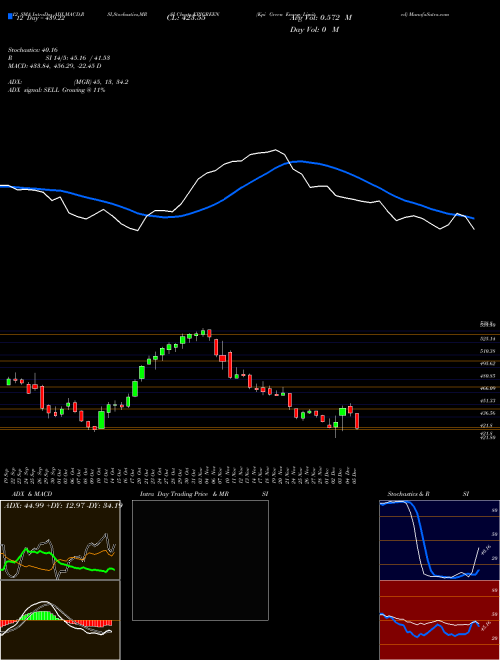Click the Stochastics & RSI panel title

point(428,494)
